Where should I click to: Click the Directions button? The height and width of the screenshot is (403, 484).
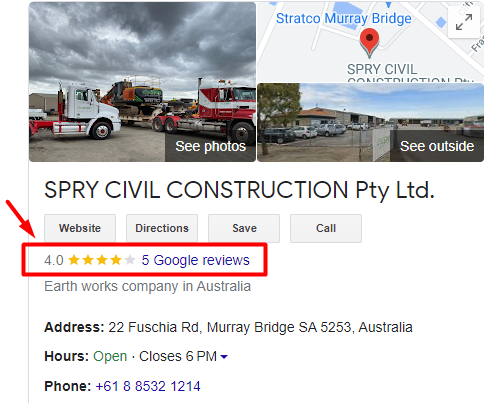tap(162, 228)
